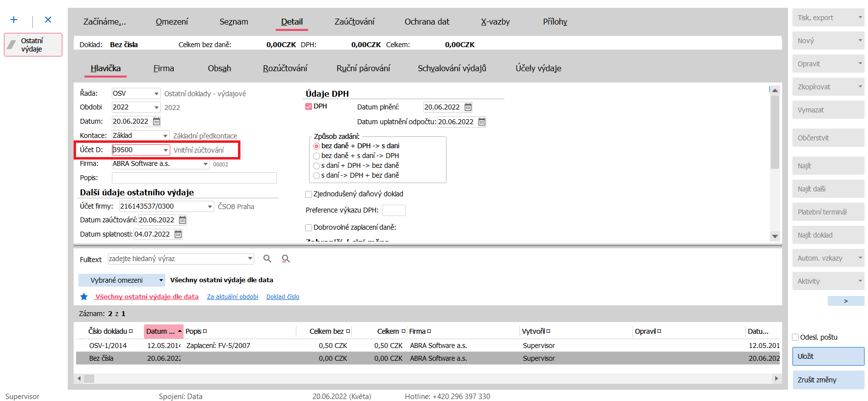Open the Rozúčtování subtab
Image resolution: width=868 pixels, height=401 pixels.
click(285, 68)
